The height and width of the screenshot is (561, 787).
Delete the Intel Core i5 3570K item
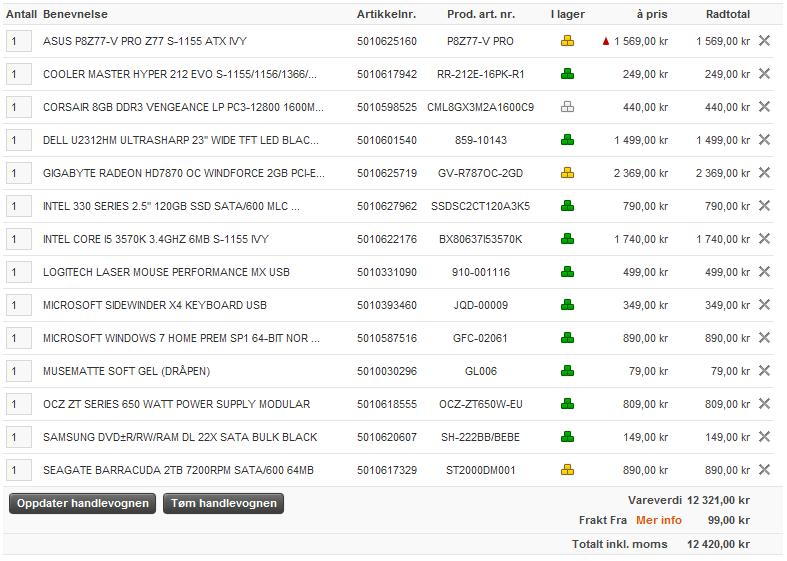(764, 239)
